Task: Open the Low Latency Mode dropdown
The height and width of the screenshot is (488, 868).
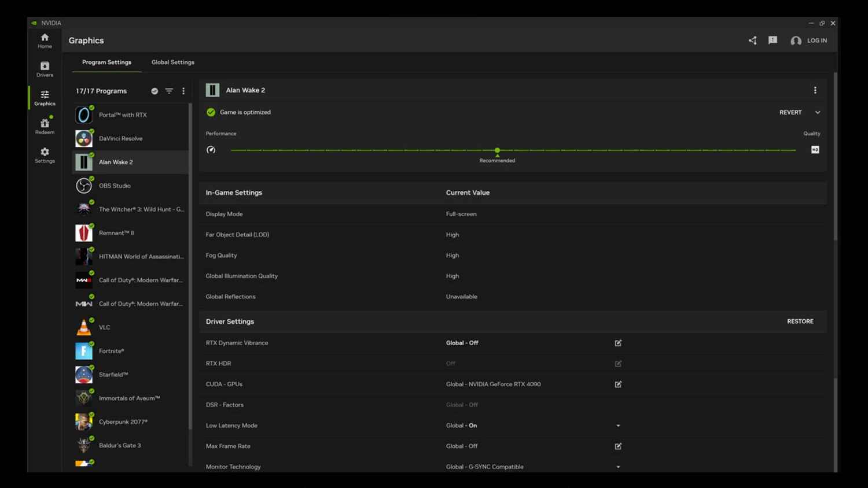Action: pyautogui.click(x=618, y=426)
